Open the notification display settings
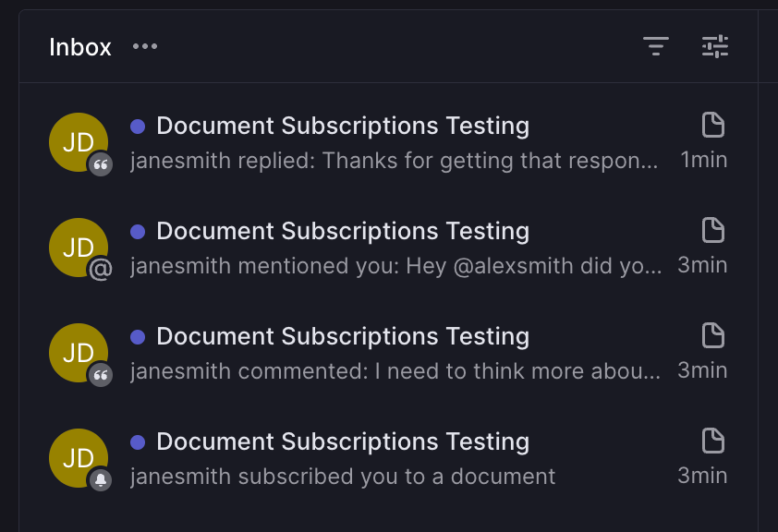 [x=715, y=46]
